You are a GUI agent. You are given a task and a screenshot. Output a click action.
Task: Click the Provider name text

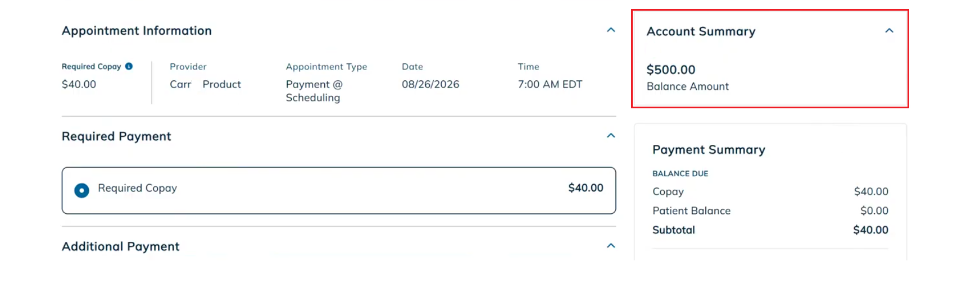(205, 84)
